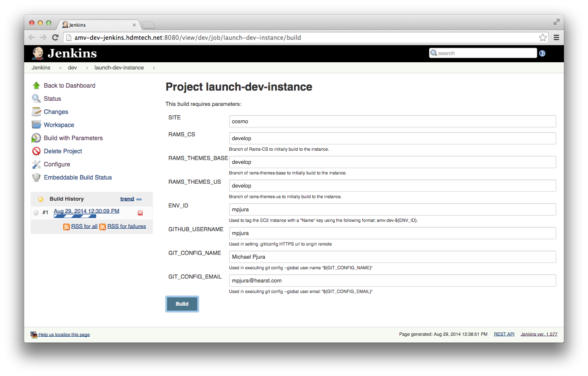The height and width of the screenshot is (376, 588).
Task: Click the Build button
Action: (182, 304)
